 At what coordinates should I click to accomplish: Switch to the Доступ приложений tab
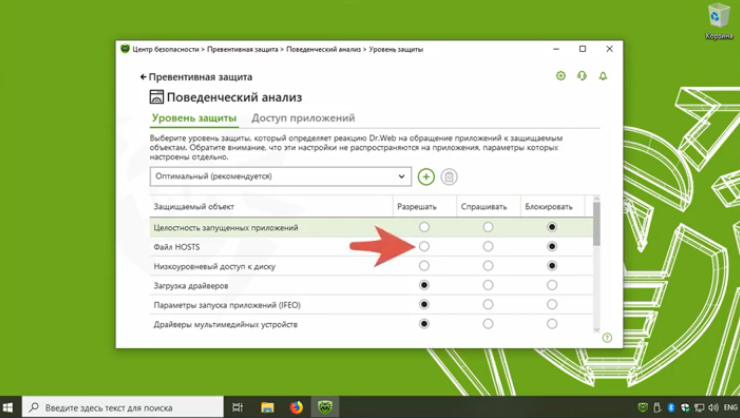(303, 118)
